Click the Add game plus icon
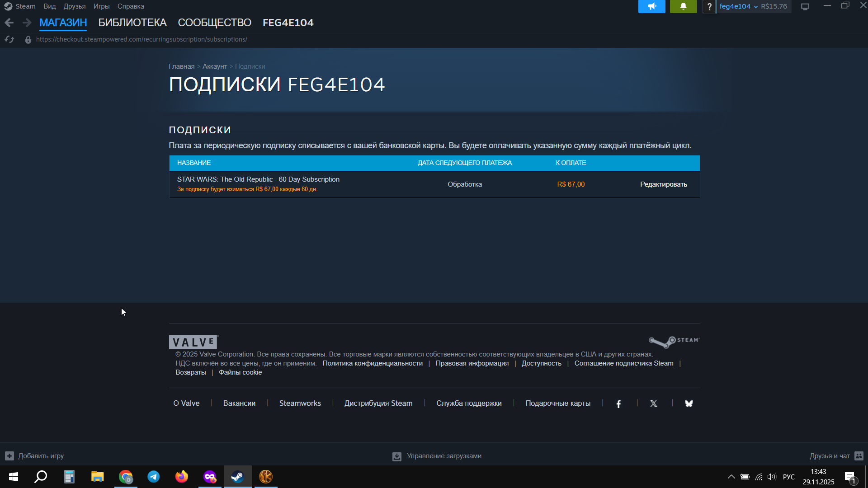 pyautogui.click(x=9, y=456)
